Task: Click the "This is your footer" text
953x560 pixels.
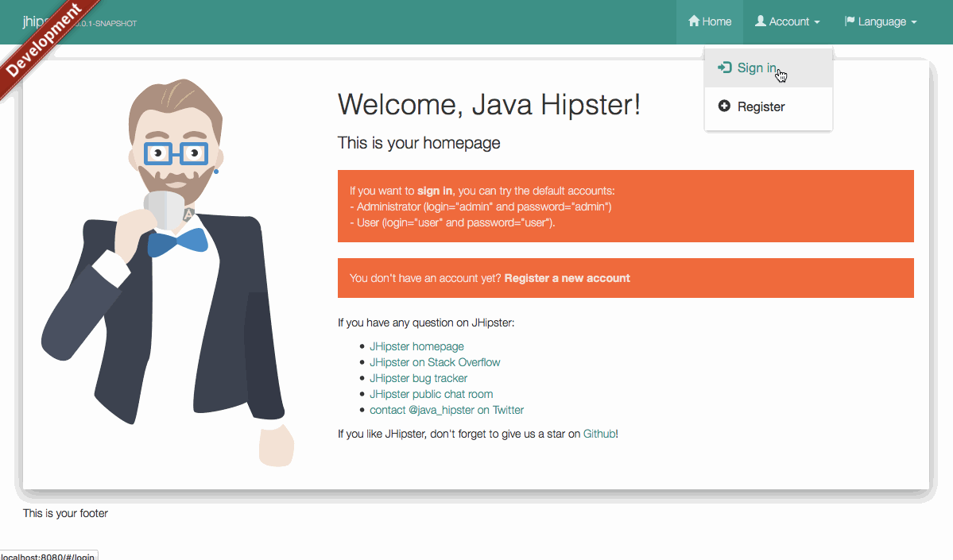Action: click(66, 513)
